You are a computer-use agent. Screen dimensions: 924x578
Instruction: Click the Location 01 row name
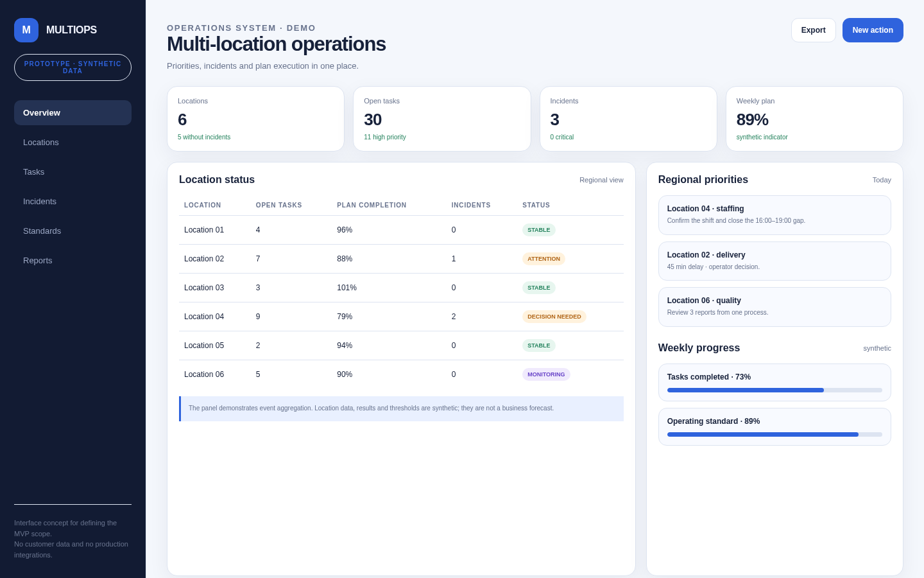pos(204,230)
